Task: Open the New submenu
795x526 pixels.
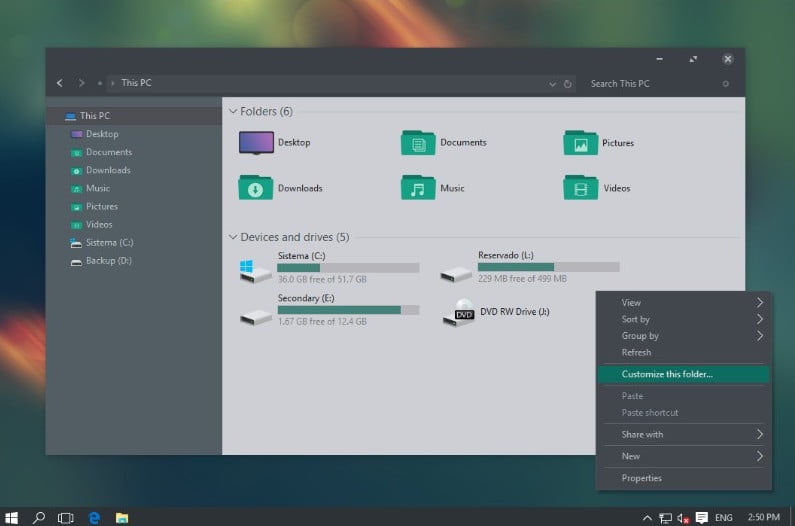Action: pos(683,457)
